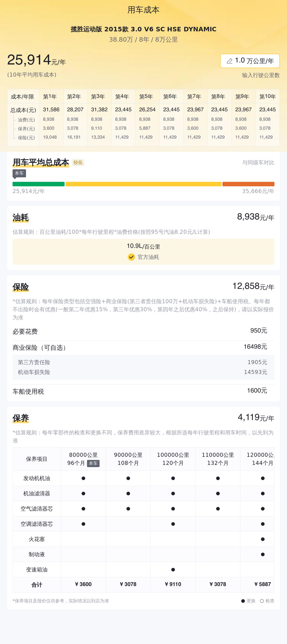Click the 机油滤清器 maintenance item

pos(37,494)
